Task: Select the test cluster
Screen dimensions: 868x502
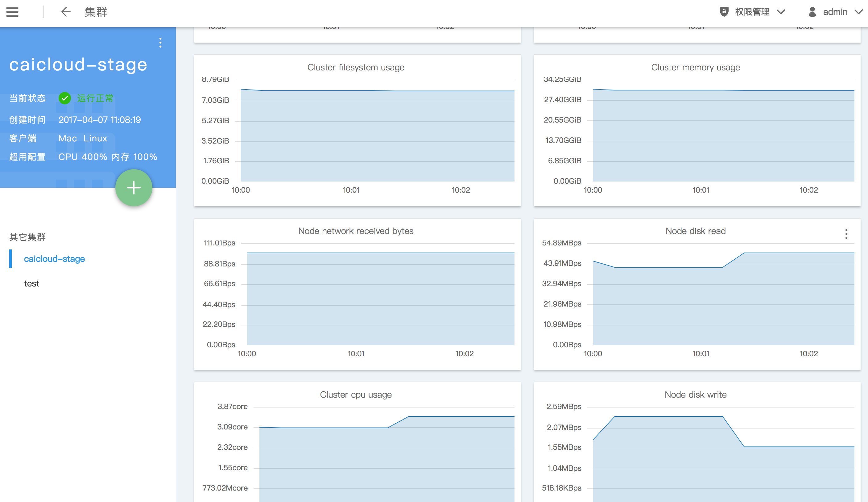Action: tap(31, 283)
